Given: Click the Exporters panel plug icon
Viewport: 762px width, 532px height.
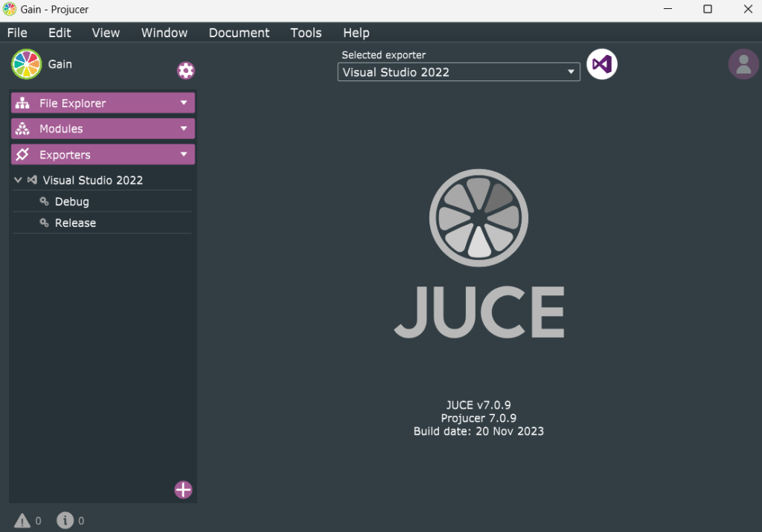Looking at the screenshot, I should click(x=22, y=155).
